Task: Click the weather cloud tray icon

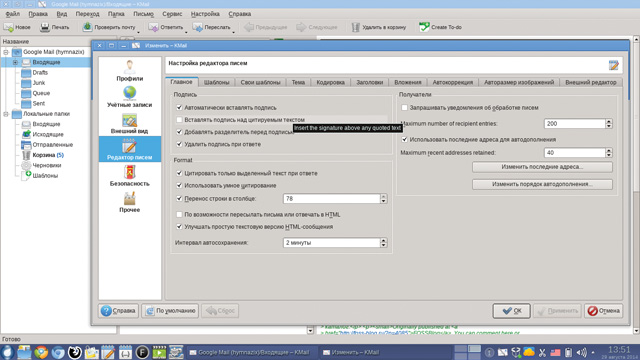Action: [529, 352]
